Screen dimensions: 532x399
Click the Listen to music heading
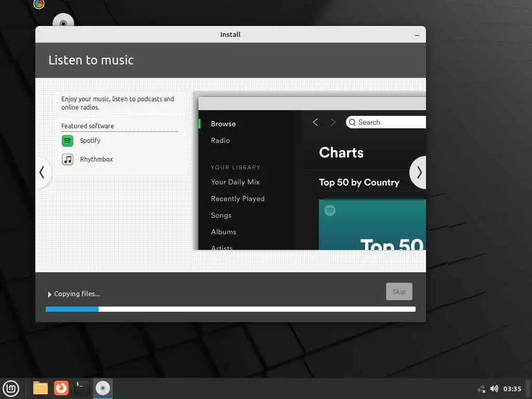[x=91, y=60]
